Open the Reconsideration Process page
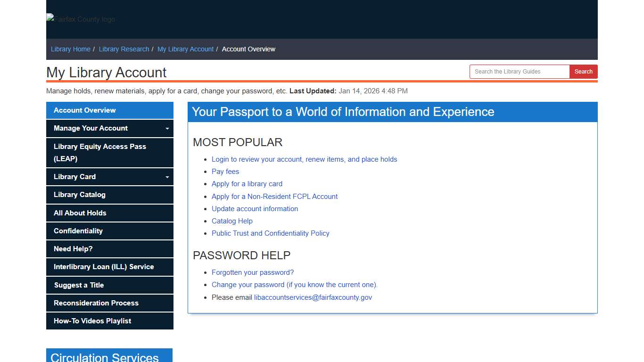This screenshot has height=362, width=644. pos(96,303)
